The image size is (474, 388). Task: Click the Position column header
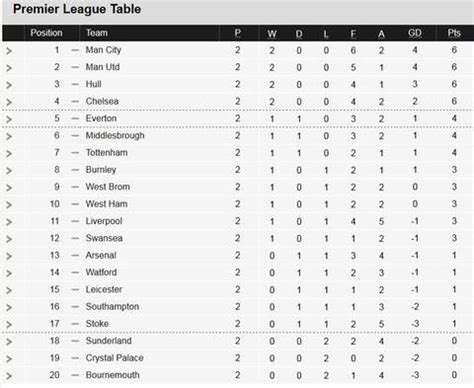pyautogui.click(x=46, y=33)
